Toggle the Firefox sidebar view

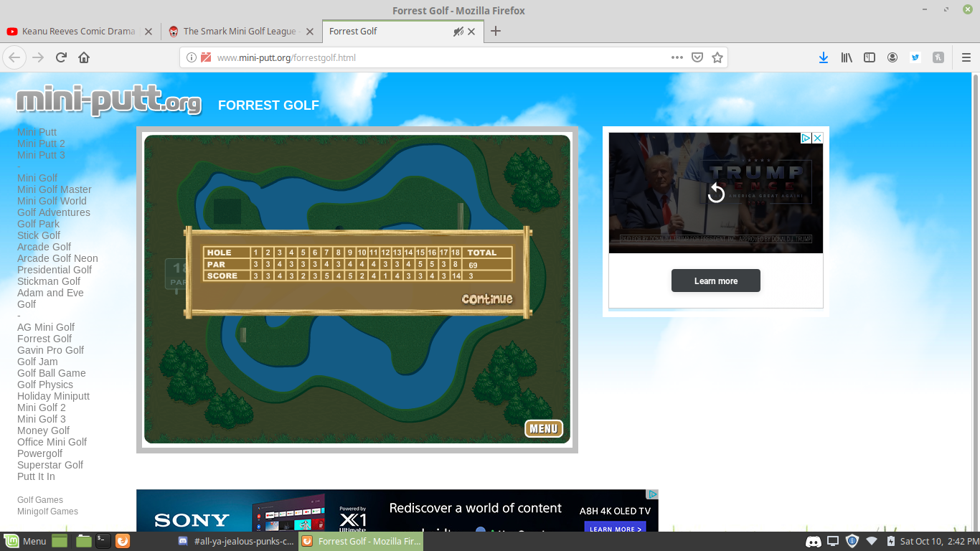click(869, 57)
